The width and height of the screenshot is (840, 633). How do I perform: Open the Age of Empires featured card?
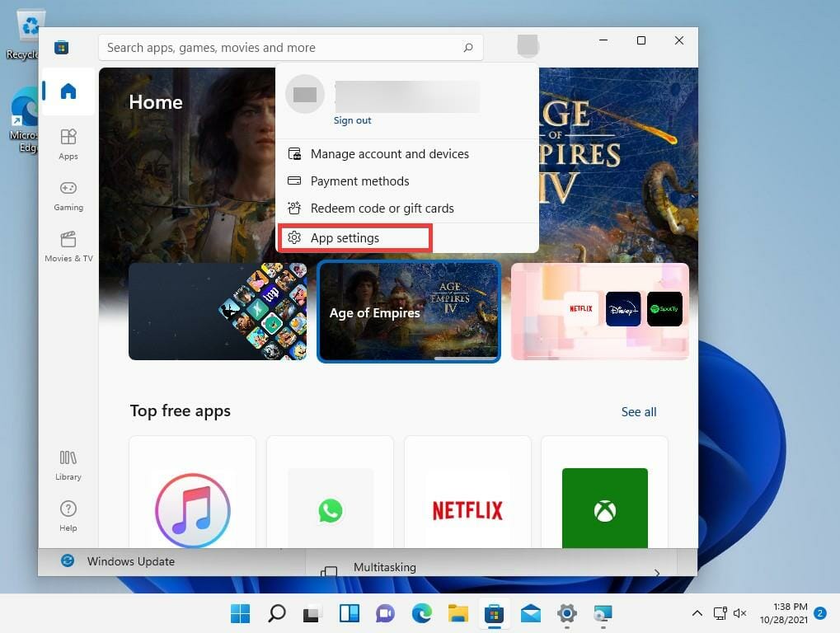point(409,312)
